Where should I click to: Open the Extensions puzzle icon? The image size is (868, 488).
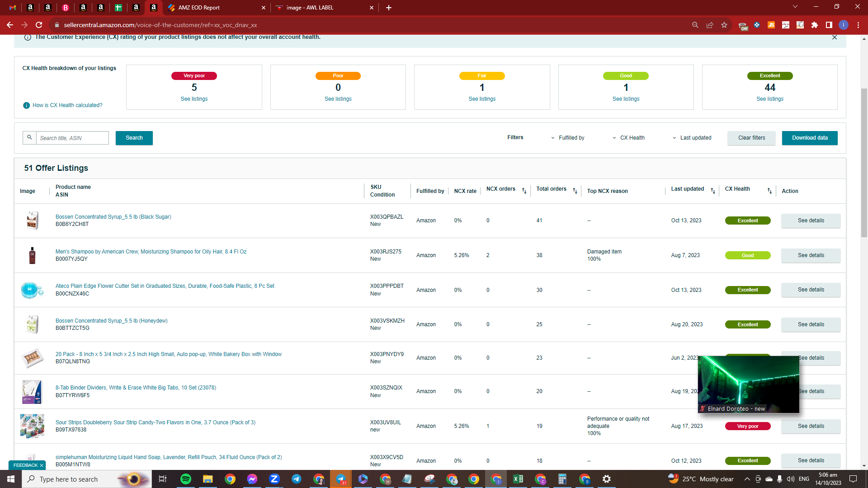(815, 25)
